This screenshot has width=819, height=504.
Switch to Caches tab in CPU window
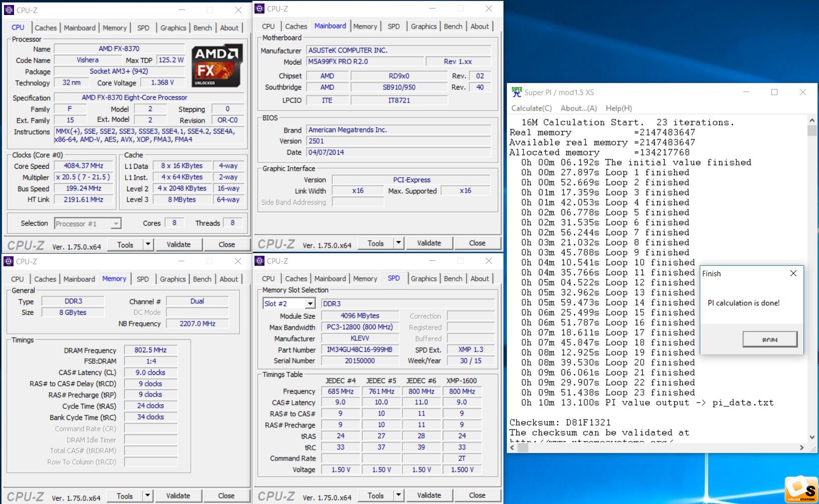point(46,28)
